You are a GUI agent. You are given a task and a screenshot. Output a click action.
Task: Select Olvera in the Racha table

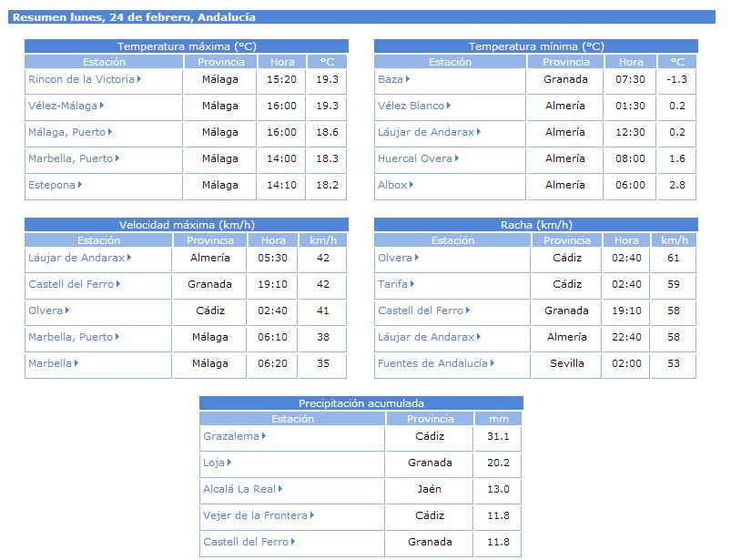click(x=395, y=258)
